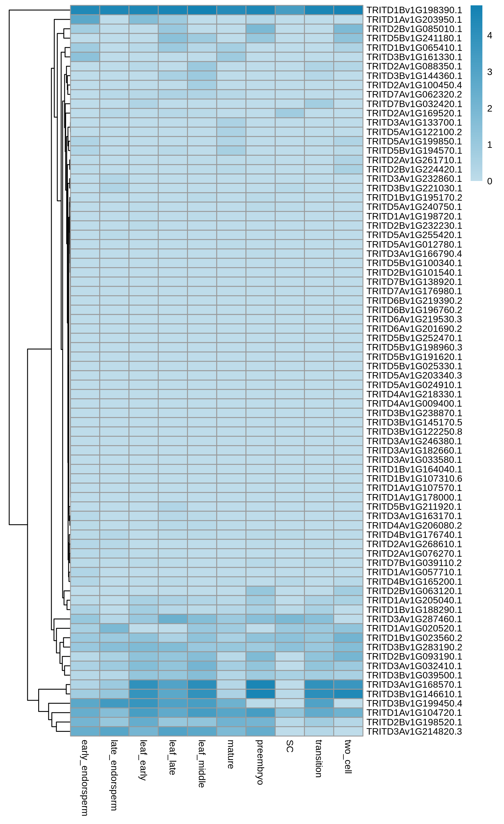
Task: Click gene label TRITD3Bv1G199450.4
Action: [414, 703]
